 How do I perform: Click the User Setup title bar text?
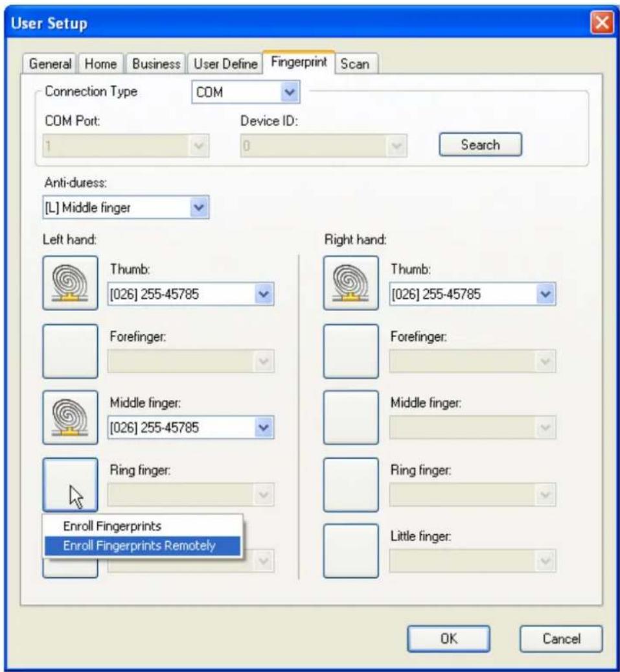(49, 23)
